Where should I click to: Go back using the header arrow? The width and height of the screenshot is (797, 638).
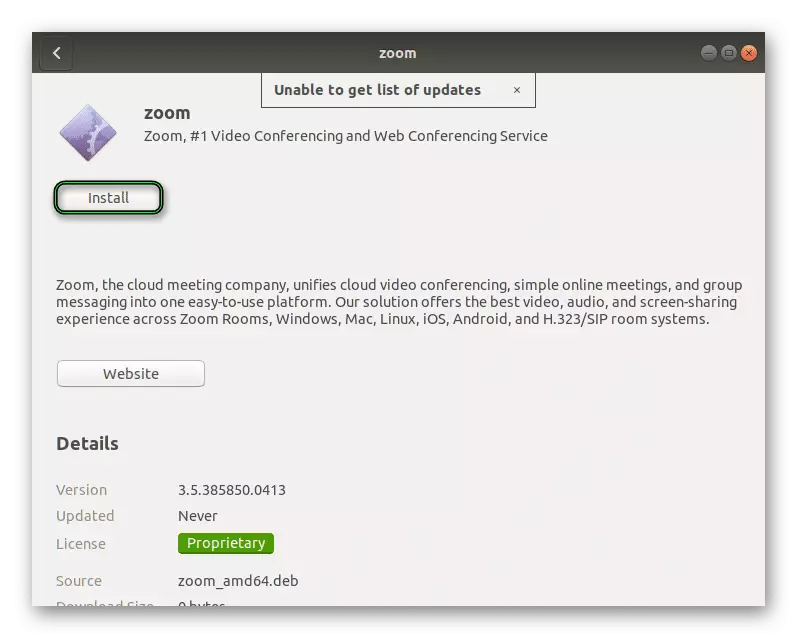pos(56,53)
